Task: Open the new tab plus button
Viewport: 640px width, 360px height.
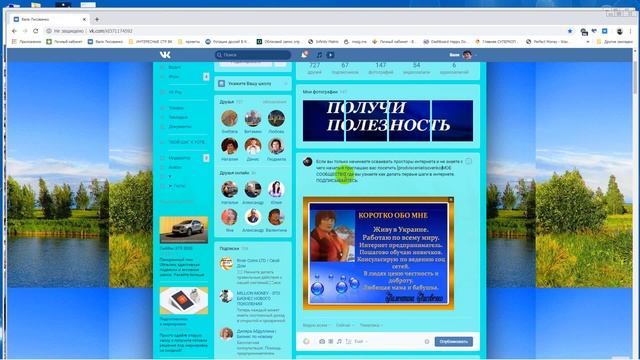Action: [x=97, y=19]
